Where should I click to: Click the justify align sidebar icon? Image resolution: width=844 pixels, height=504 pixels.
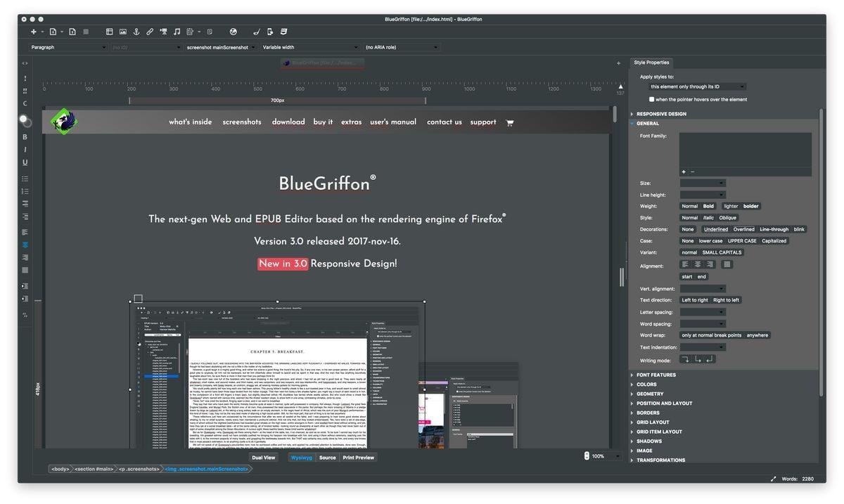point(25,270)
